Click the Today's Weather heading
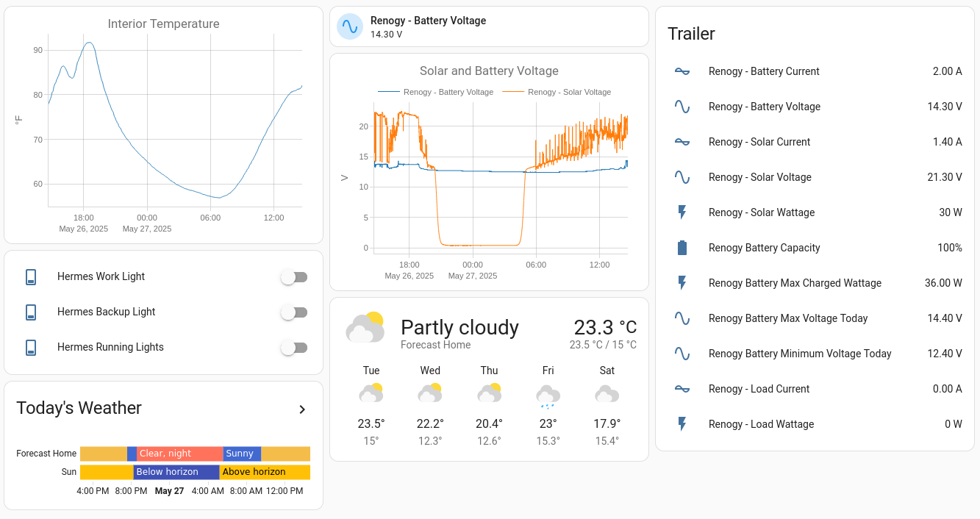Image resolution: width=980 pixels, height=519 pixels. (x=79, y=408)
